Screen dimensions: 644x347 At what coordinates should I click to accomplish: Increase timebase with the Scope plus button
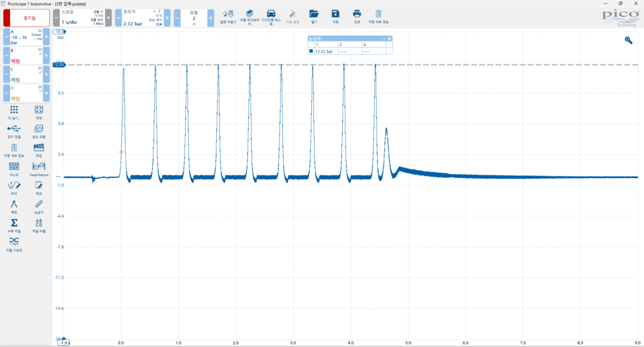(x=108, y=18)
